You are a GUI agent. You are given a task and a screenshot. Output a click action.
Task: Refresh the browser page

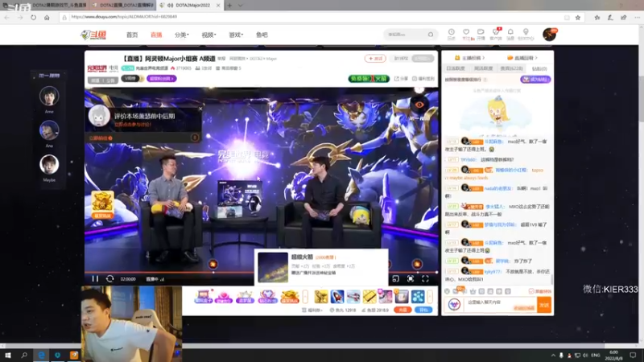[33, 17]
